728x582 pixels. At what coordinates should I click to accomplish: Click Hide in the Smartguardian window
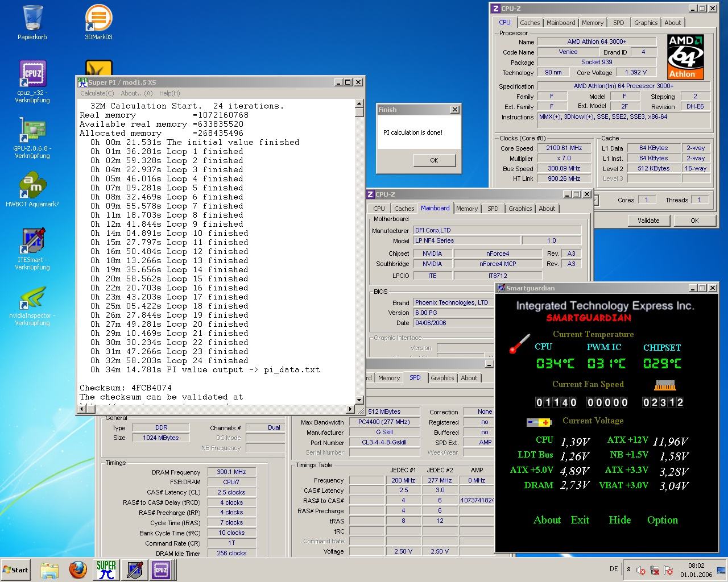[x=619, y=520]
